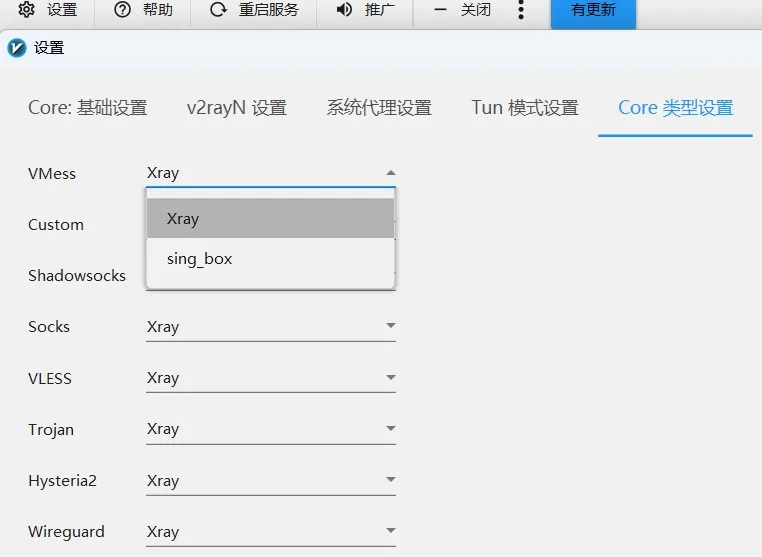Click the Xray value in the Hysteria2 row
This screenshot has height=557, width=762.
coord(163,481)
